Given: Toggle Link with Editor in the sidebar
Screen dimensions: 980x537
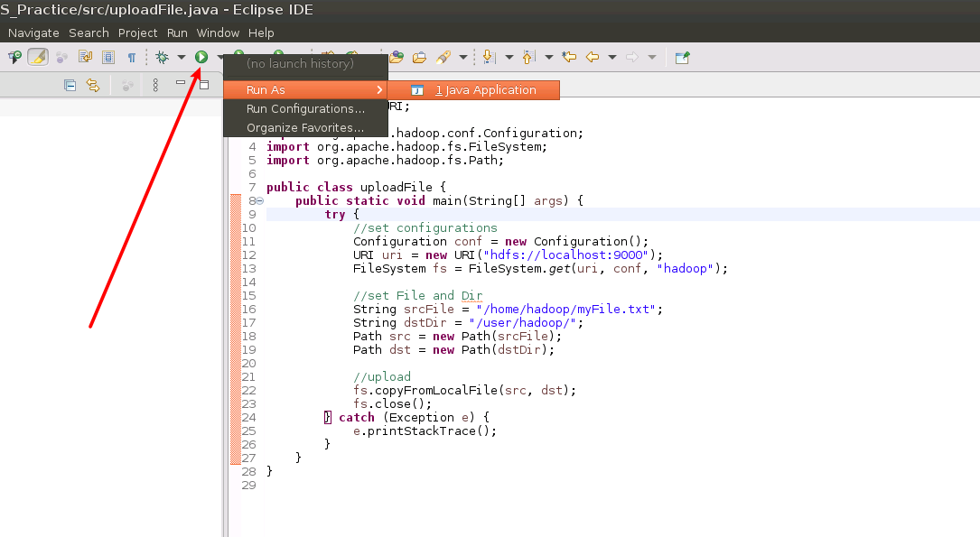Looking at the screenshot, I should 93,83.
